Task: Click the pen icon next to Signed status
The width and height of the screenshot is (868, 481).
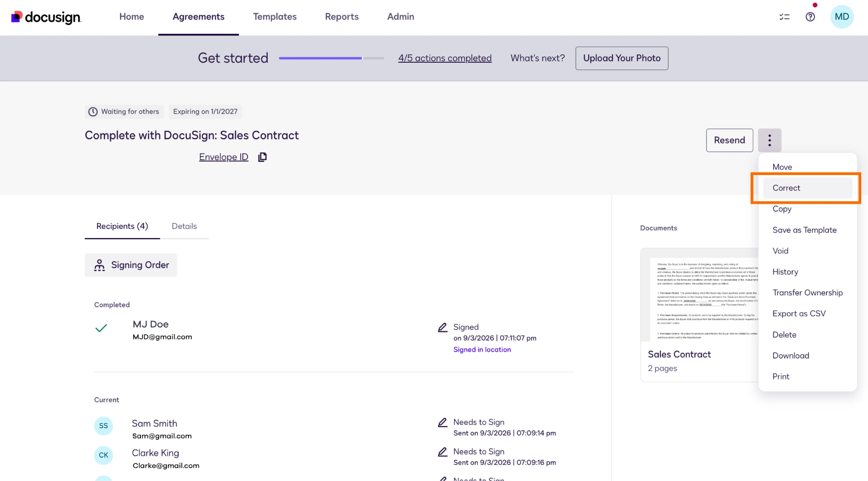Action: point(442,327)
